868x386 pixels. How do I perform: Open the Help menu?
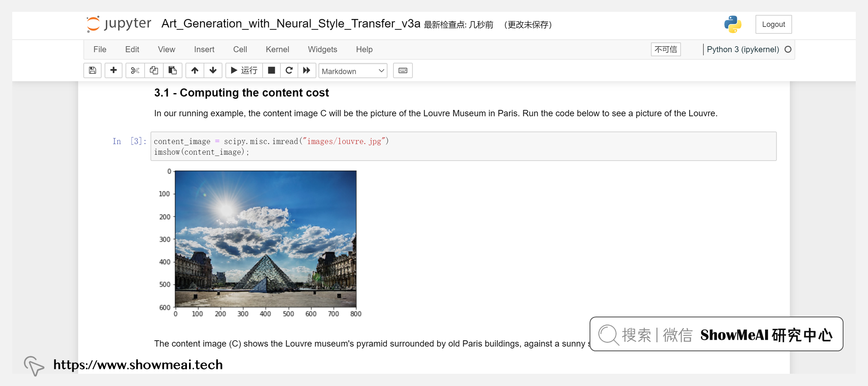pos(364,49)
